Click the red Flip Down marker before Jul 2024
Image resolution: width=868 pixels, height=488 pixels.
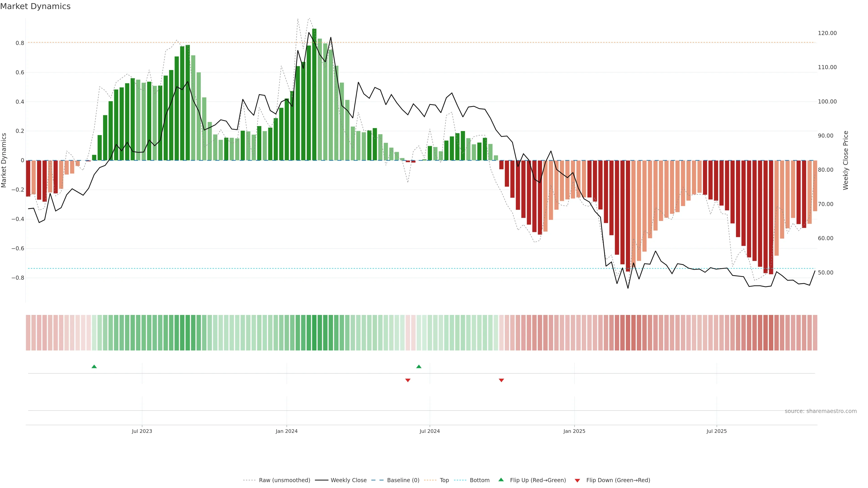(x=408, y=380)
